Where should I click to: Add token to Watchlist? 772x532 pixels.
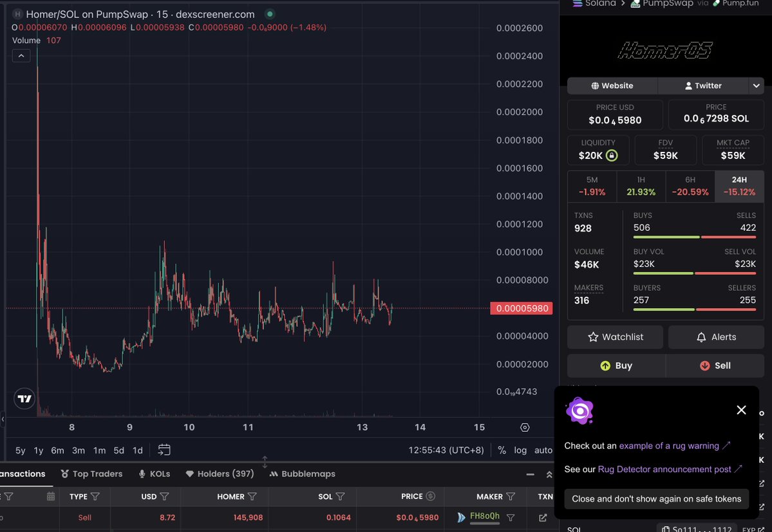(x=615, y=337)
